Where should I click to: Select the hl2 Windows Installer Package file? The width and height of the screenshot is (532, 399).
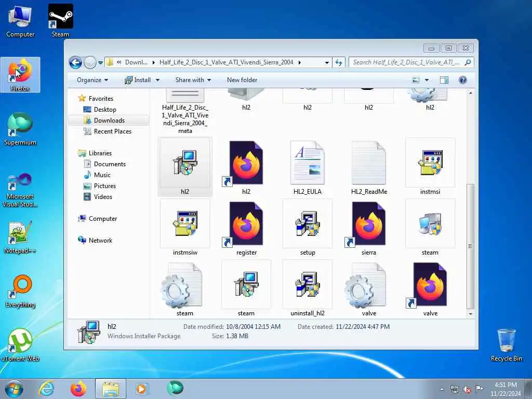[x=185, y=167]
